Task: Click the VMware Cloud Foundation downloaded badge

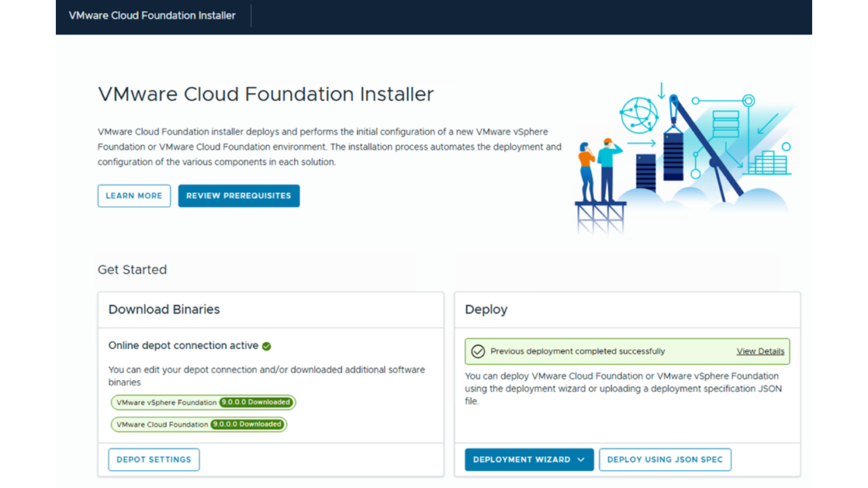Action: tap(199, 424)
